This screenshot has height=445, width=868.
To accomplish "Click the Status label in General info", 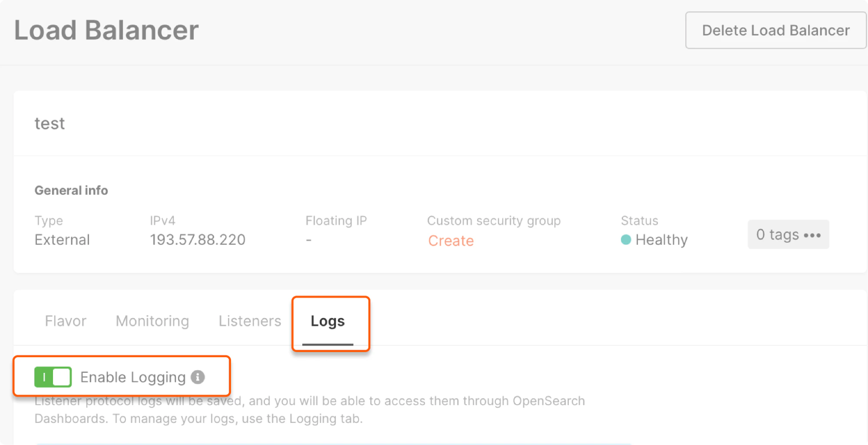I will (639, 220).
